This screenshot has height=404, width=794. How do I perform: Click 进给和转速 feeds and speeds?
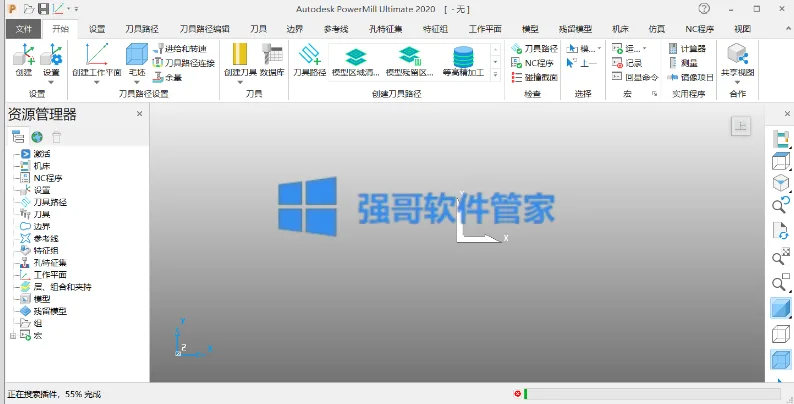point(180,49)
